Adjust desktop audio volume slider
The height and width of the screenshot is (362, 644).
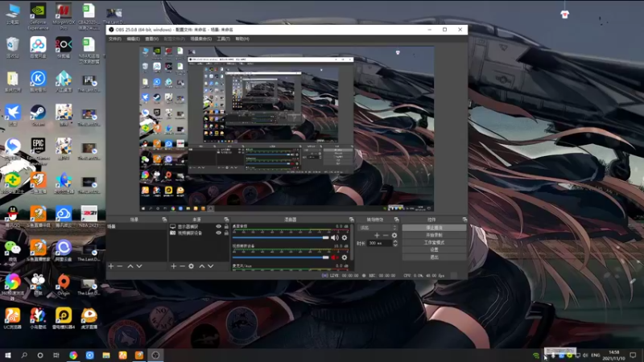click(280, 237)
